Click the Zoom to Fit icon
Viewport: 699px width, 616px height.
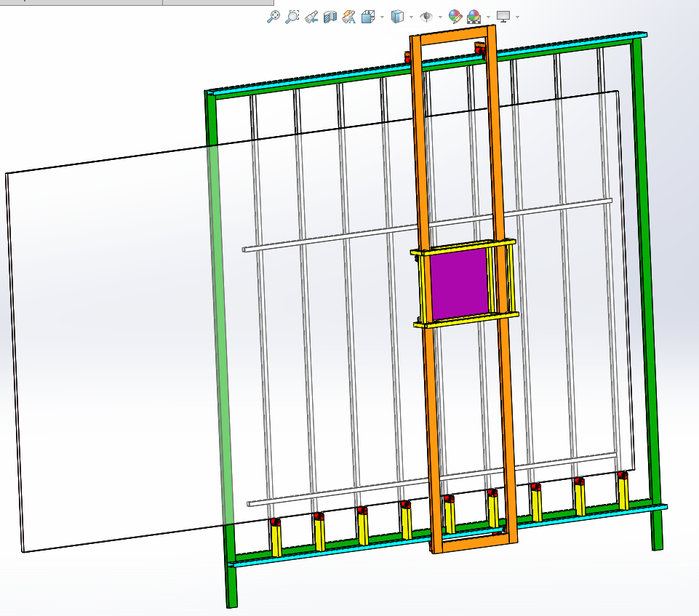273,17
